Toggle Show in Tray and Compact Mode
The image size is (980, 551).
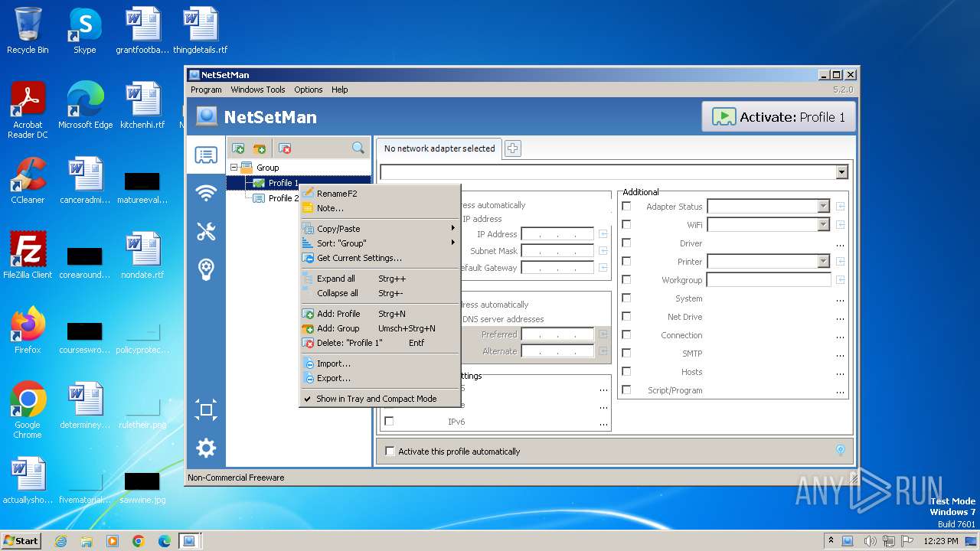point(380,399)
